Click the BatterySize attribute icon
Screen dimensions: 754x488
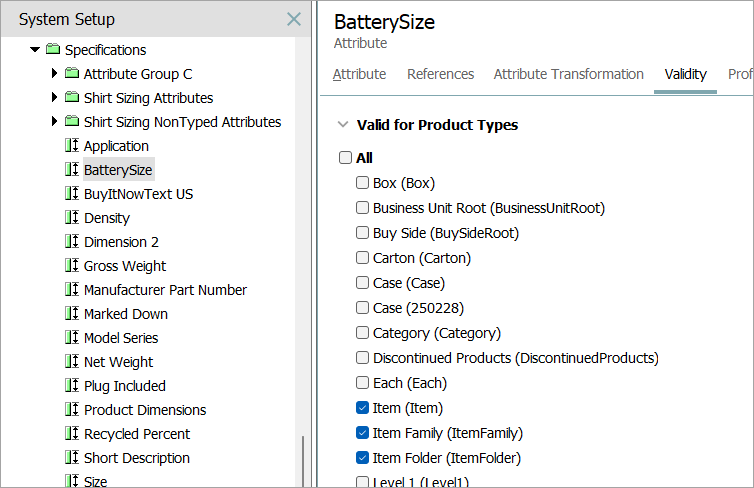[x=72, y=169]
